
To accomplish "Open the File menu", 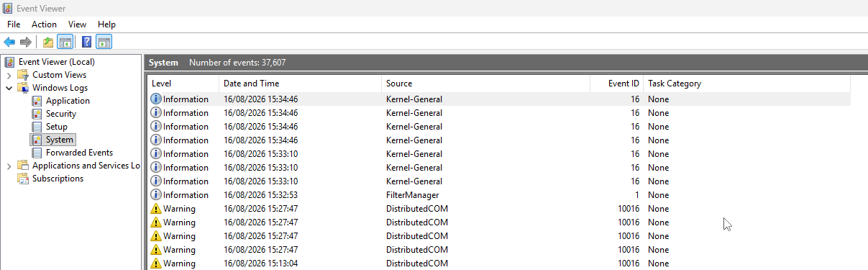I will click(x=14, y=24).
